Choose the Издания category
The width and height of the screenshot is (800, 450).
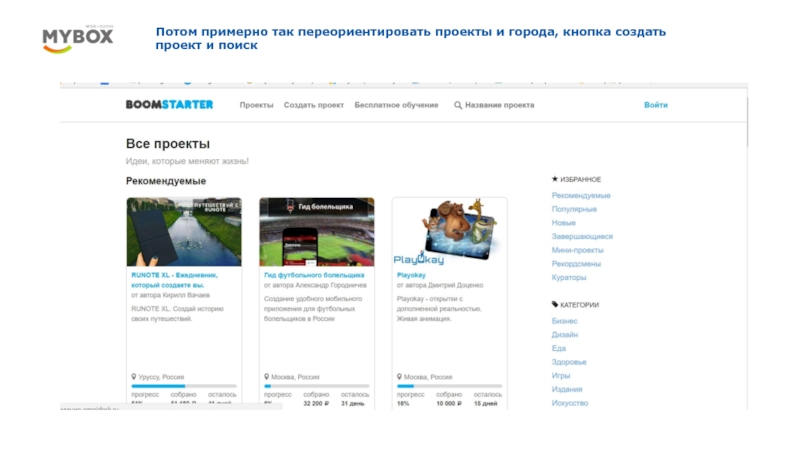tap(567, 389)
